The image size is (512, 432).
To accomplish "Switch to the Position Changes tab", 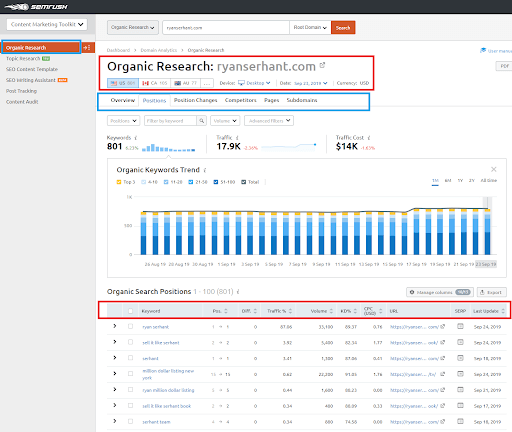I will 195,100.
